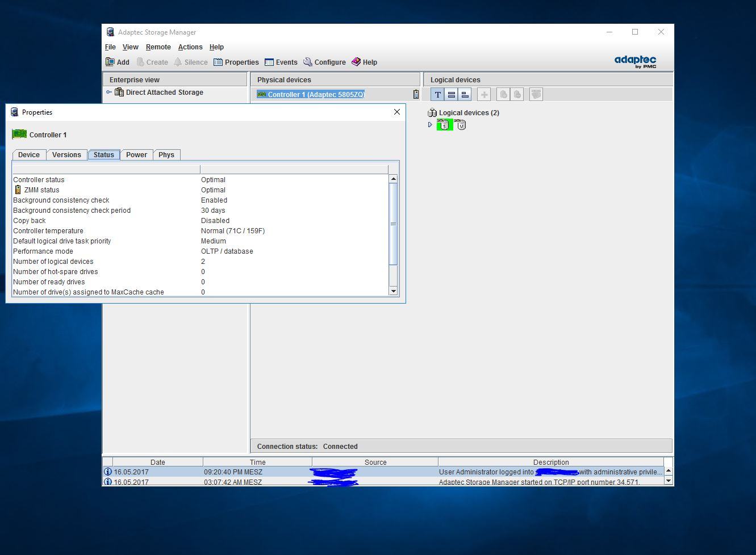Click the Copy back Disabled value
Image resolution: width=756 pixels, height=555 pixels.
[x=215, y=221]
